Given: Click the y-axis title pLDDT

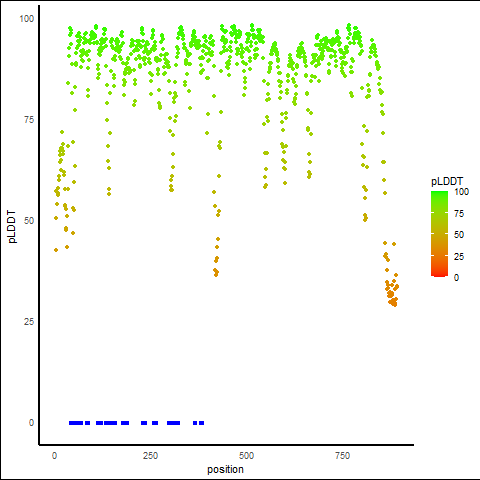Looking at the screenshot, I should (x=12, y=227).
